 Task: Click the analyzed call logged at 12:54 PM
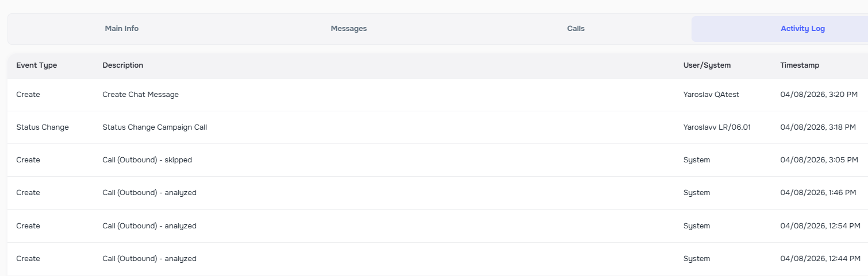(x=149, y=226)
